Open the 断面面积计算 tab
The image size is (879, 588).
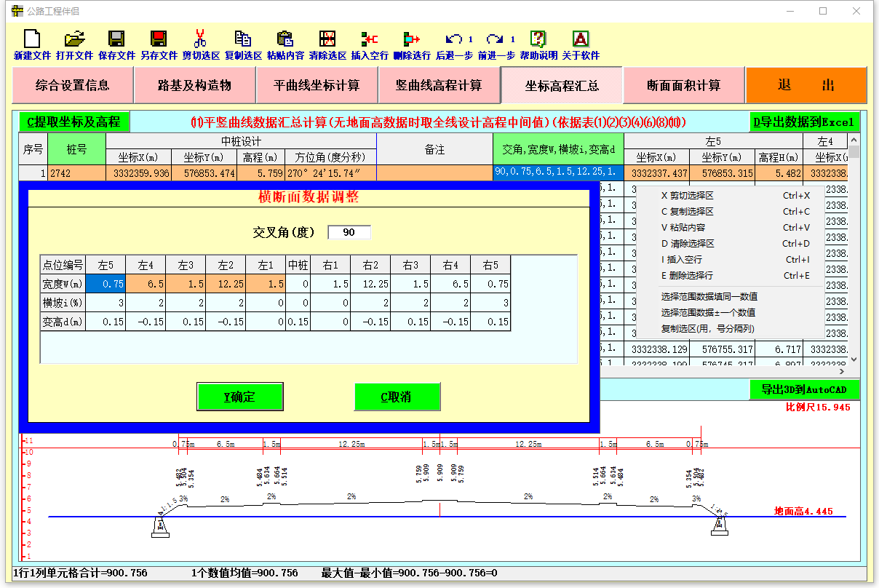click(x=683, y=85)
